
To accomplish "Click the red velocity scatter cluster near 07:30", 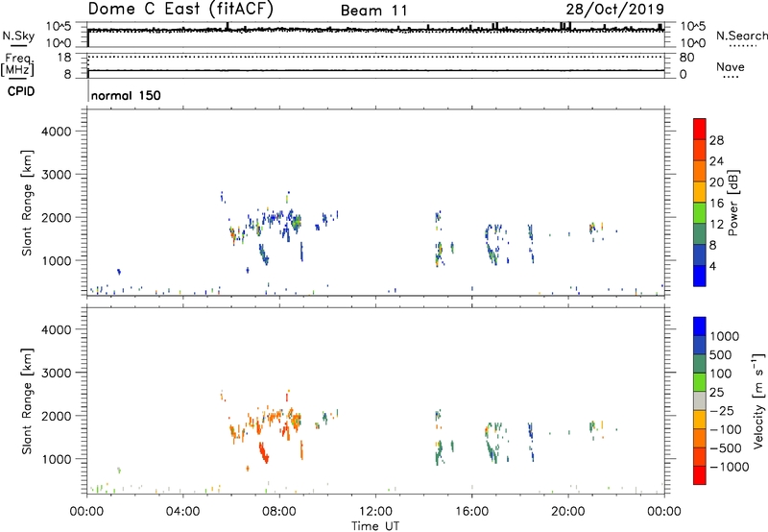I will [264, 453].
